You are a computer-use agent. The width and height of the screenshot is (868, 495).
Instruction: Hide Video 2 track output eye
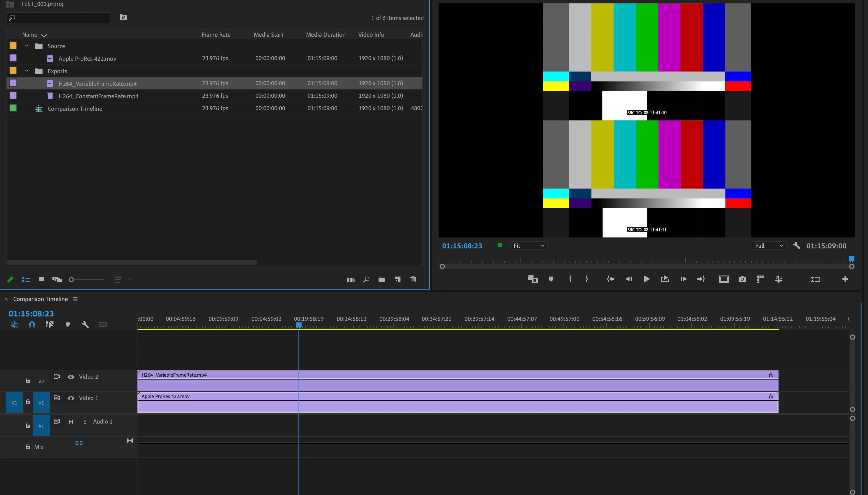71,377
